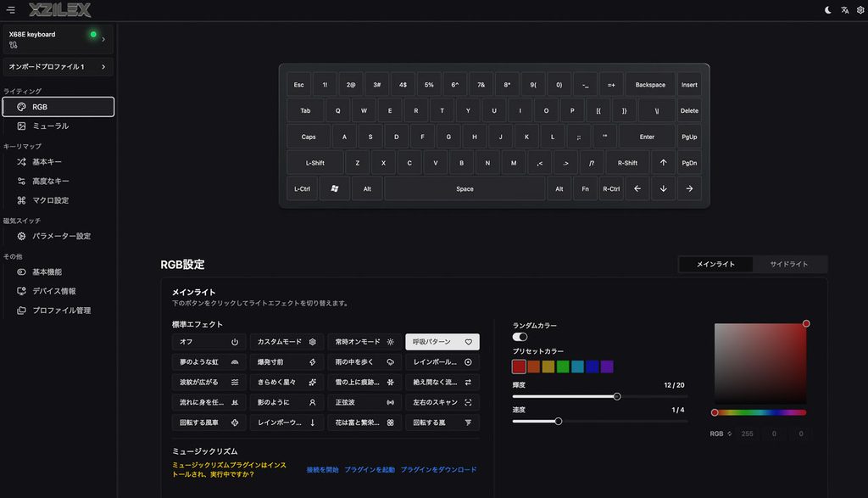Screen dimensions: 868x498
Task: Choose the 回転する嵐 tornado effect
Action: point(442,422)
